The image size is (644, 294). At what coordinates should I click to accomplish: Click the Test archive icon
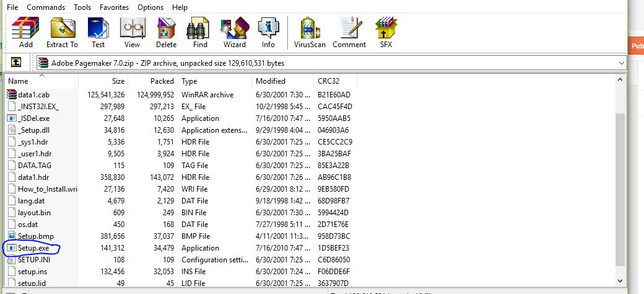(98, 32)
